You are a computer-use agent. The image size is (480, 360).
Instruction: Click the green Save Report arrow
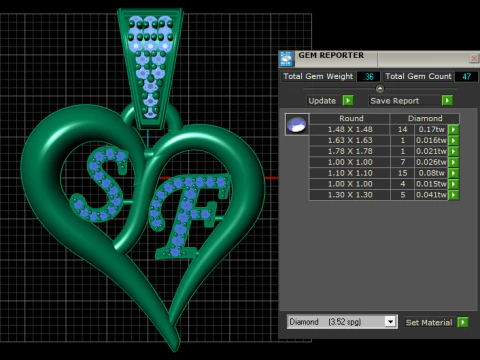tap(447, 100)
